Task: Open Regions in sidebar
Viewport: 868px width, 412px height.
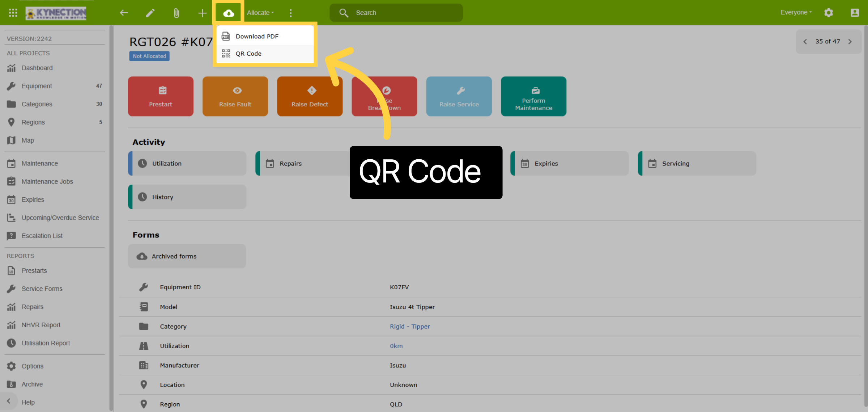Action: (x=54, y=122)
